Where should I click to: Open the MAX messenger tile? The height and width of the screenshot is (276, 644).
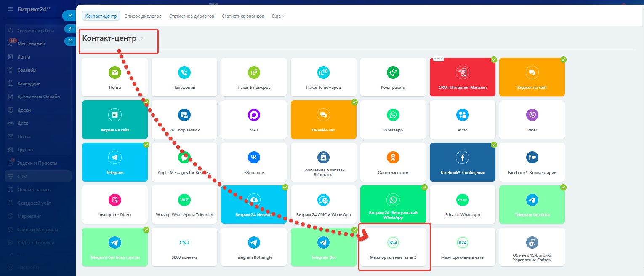[254, 120]
